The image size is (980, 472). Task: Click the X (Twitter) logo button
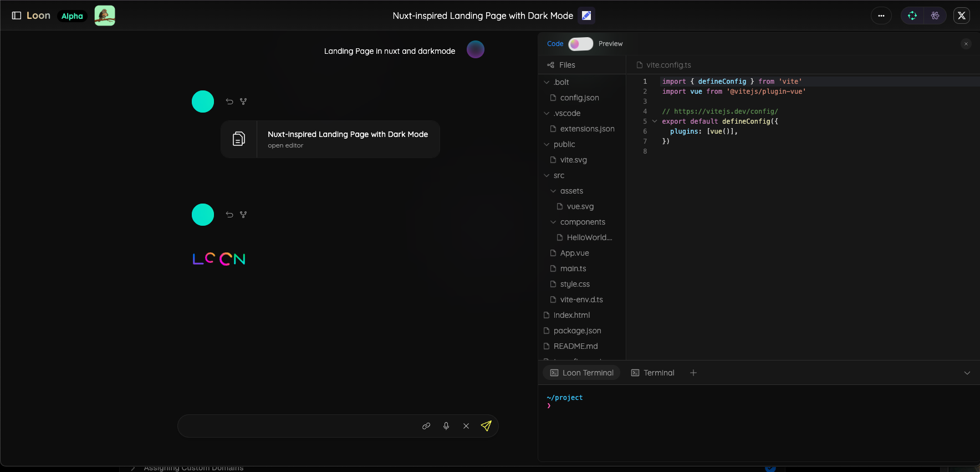point(962,16)
